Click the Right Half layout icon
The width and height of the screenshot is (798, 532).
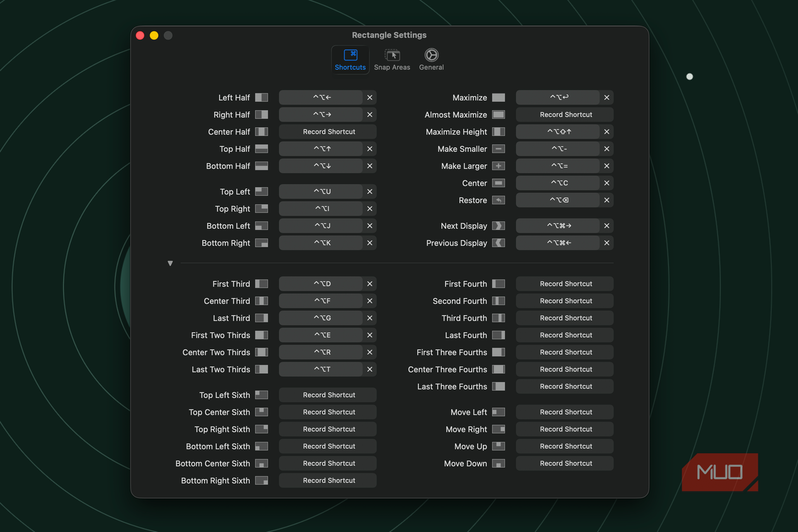(x=262, y=115)
